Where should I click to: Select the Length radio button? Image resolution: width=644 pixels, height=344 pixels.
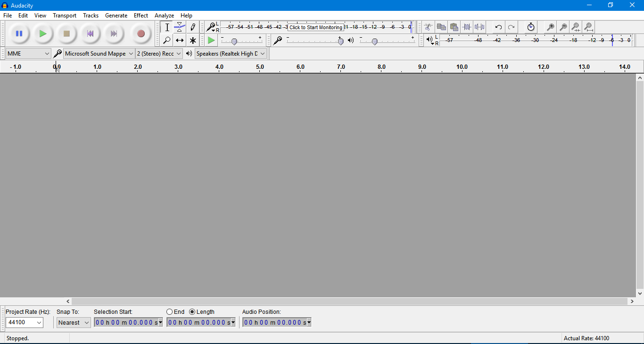192,312
